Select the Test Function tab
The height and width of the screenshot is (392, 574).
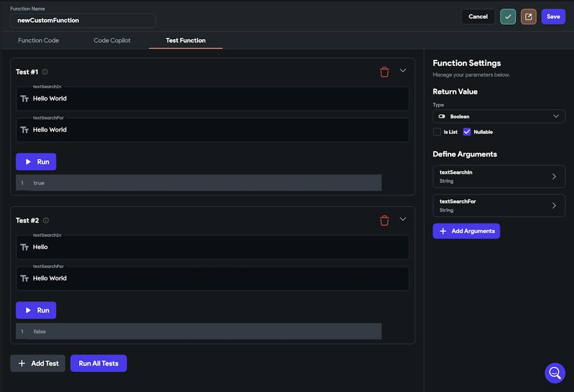tap(185, 40)
